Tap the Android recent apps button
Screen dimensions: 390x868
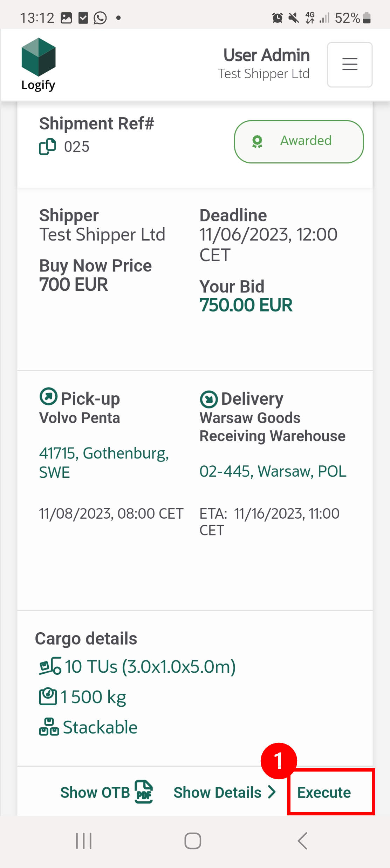84,841
